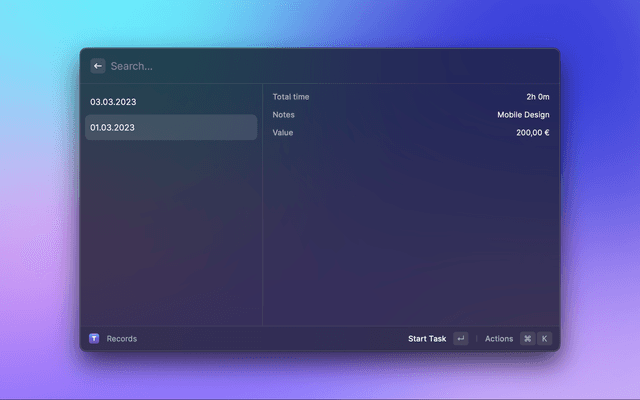Click empty area below the records list
The image size is (640, 400).
tap(171, 240)
